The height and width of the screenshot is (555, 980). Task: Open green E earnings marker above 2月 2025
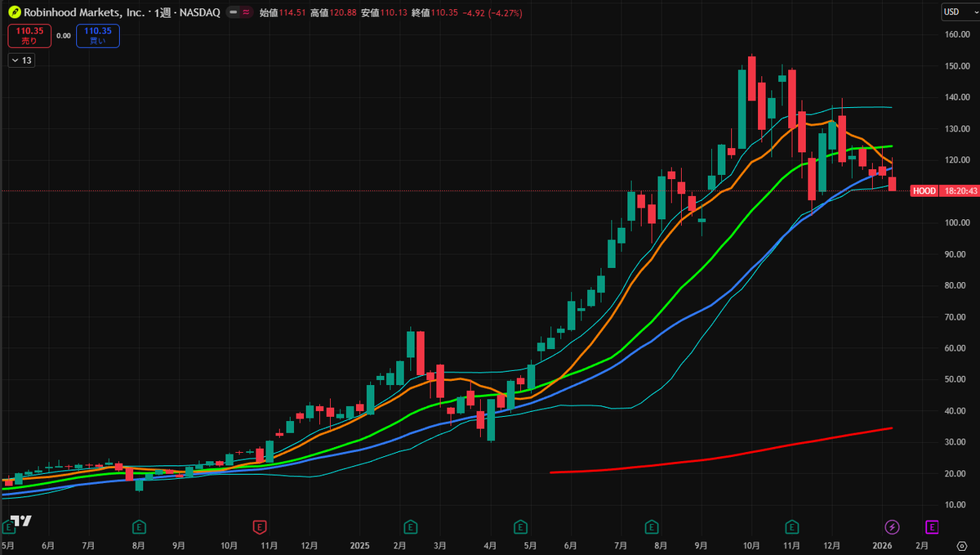[x=411, y=526]
